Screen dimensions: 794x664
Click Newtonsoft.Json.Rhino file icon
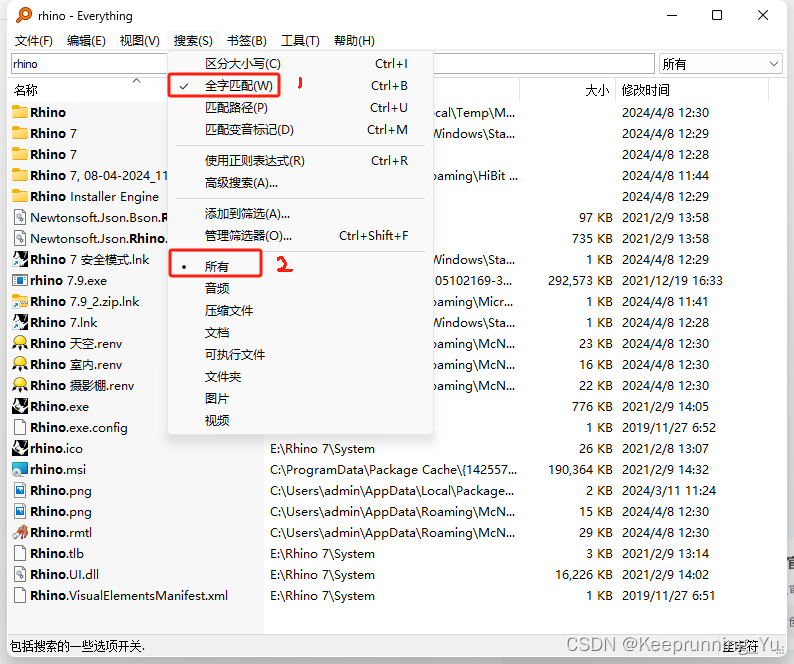tap(20, 238)
